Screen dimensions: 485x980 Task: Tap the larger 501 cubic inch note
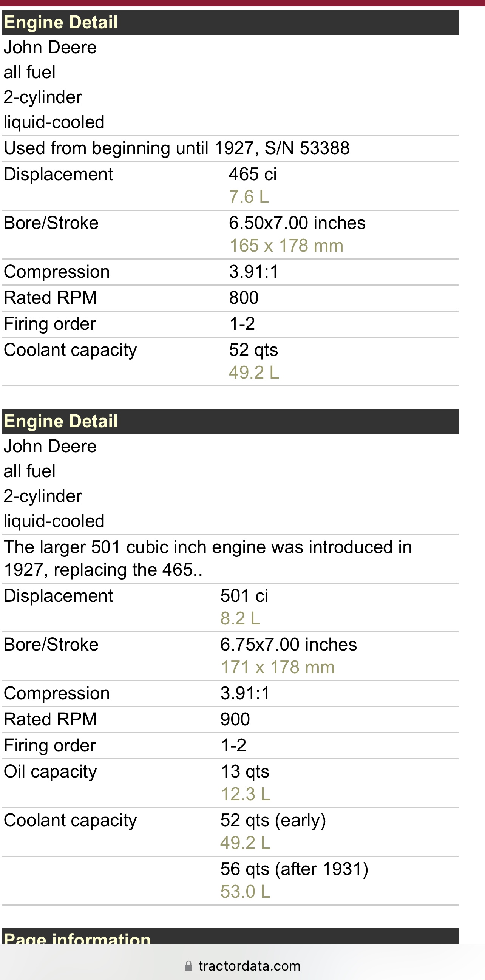click(x=208, y=558)
